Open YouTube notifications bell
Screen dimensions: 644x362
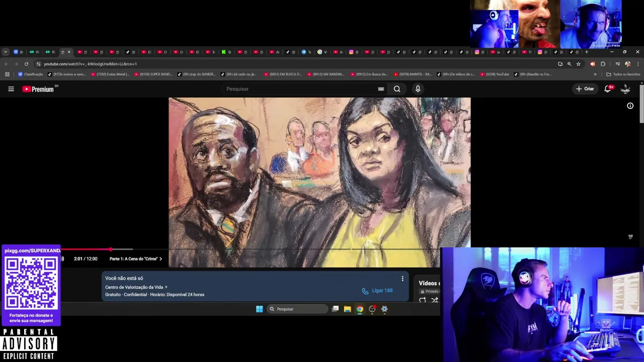(x=608, y=89)
